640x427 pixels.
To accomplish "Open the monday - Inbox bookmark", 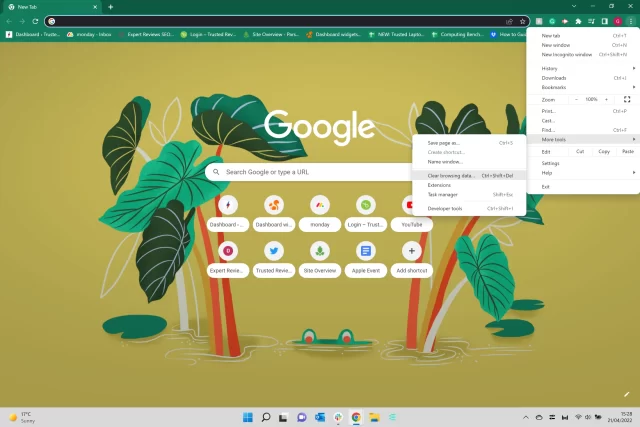I will click(x=89, y=35).
